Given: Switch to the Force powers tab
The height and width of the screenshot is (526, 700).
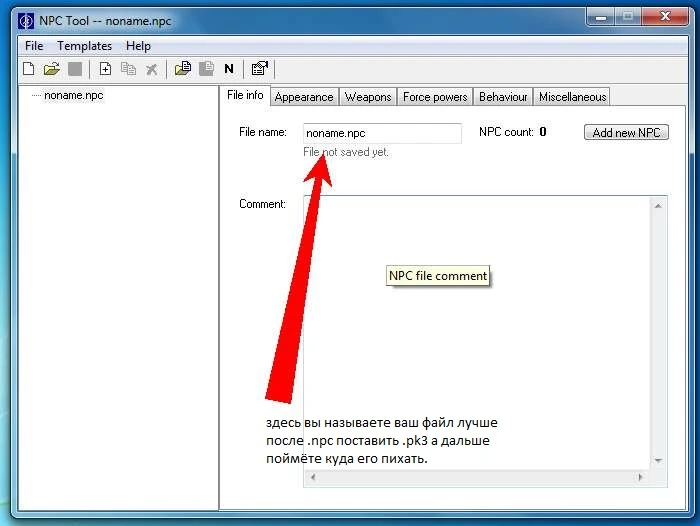Looking at the screenshot, I should (x=435, y=97).
